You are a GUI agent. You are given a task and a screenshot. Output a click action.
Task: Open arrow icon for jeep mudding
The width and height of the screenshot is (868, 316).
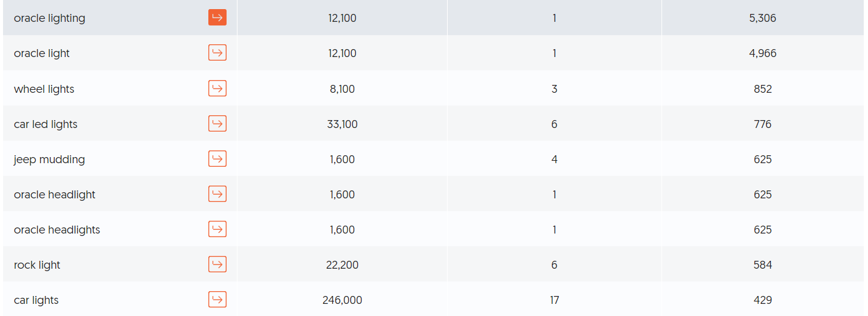pyautogui.click(x=217, y=159)
